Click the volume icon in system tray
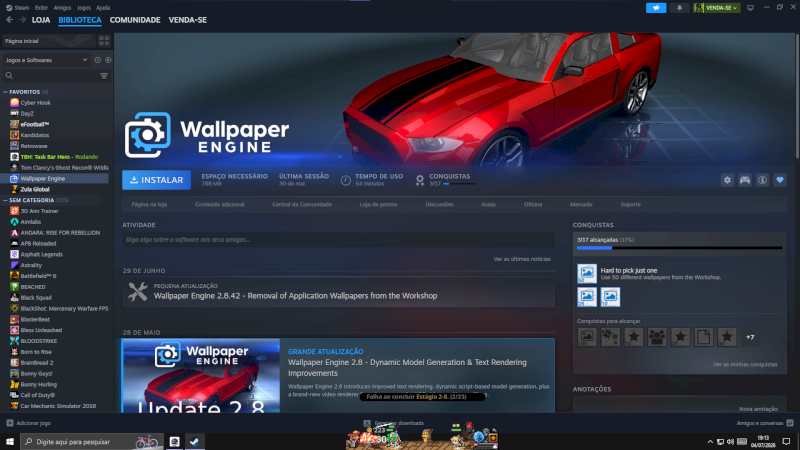The width and height of the screenshot is (800, 450). pos(730,442)
